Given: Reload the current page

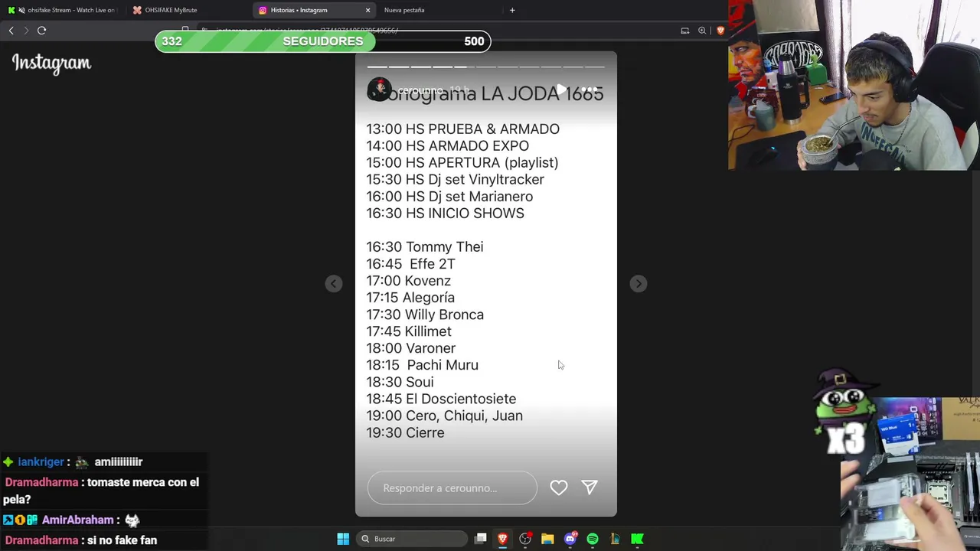Looking at the screenshot, I should (41, 31).
